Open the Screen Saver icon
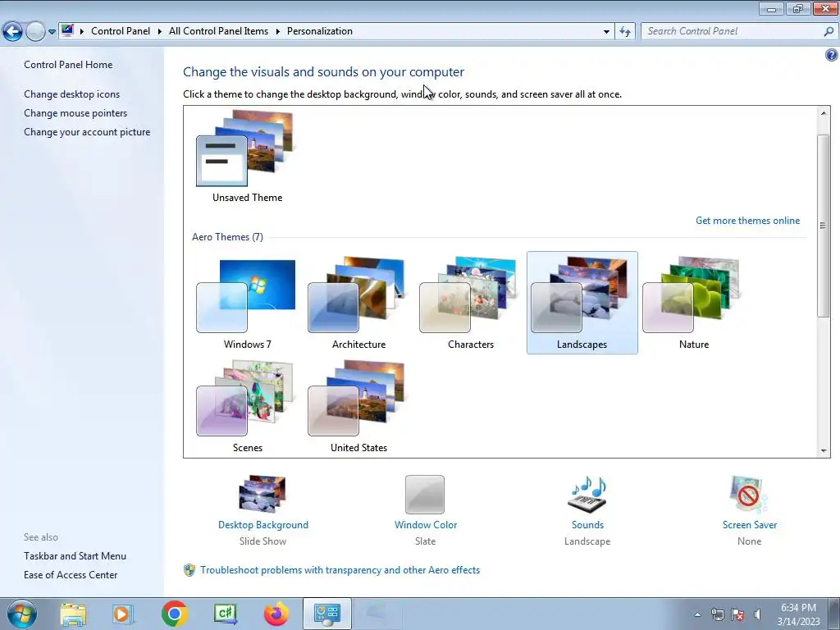Image resolution: width=840 pixels, height=630 pixels. pyautogui.click(x=749, y=494)
